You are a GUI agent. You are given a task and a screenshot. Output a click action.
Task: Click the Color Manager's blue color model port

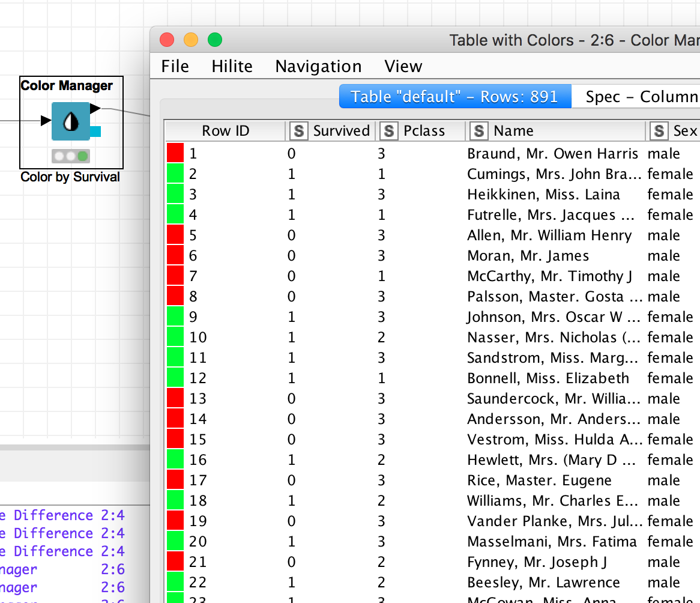(x=95, y=132)
